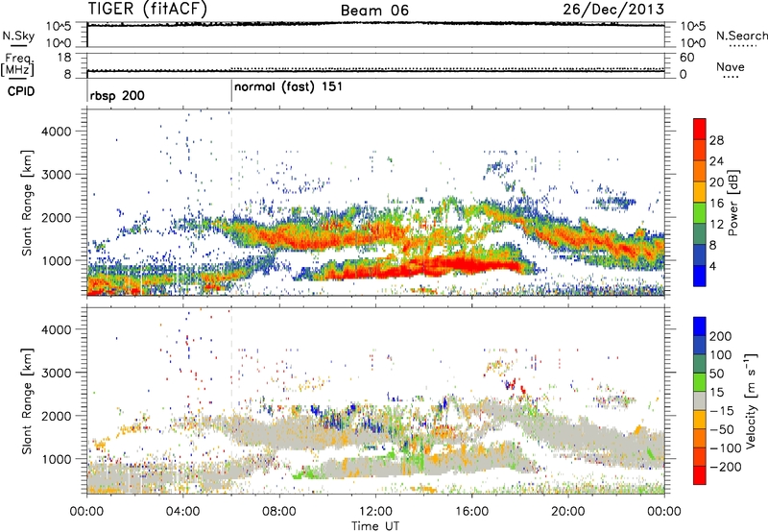This screenshot has height=532, width=768.
Task: Pick the bright green Velocity segment between 15 and 50
Action: pyautogui.click(x=700, y=382)
